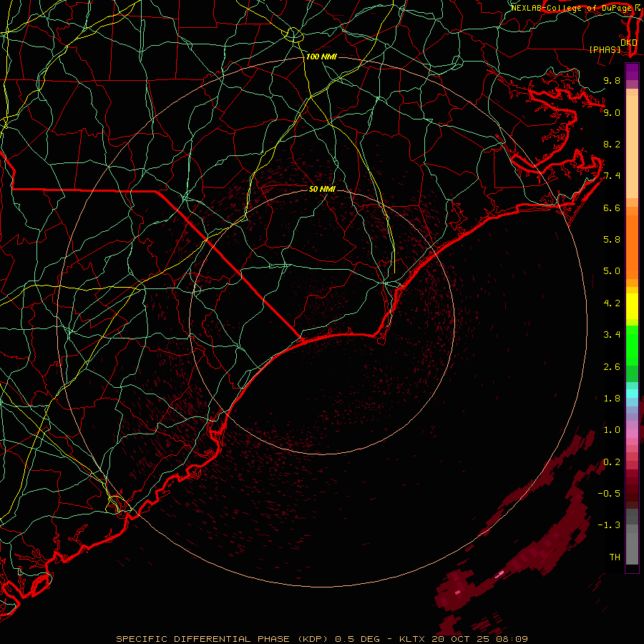Select the 5.8 scale value
The image size is (644, 644).
612,240
